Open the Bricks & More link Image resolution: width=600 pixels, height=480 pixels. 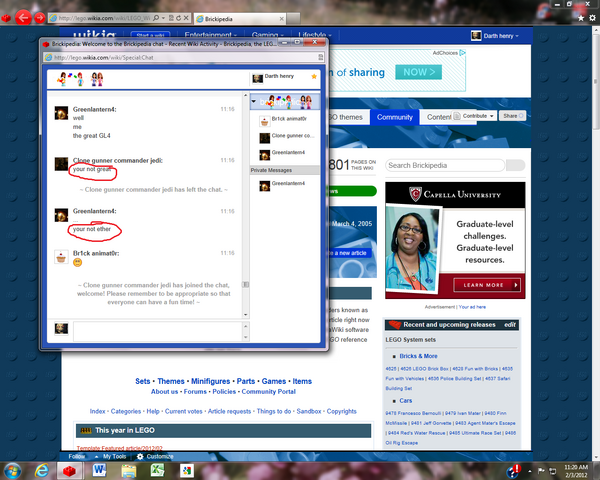pos(418,356)
